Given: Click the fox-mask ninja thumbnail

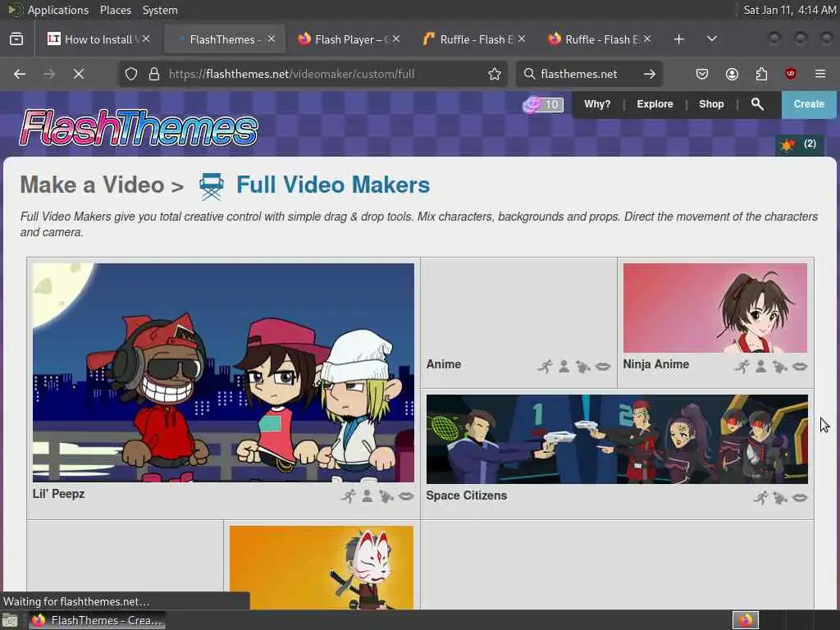Looking at the screenshot, I should pyautogui.click(x=322, y=568).
